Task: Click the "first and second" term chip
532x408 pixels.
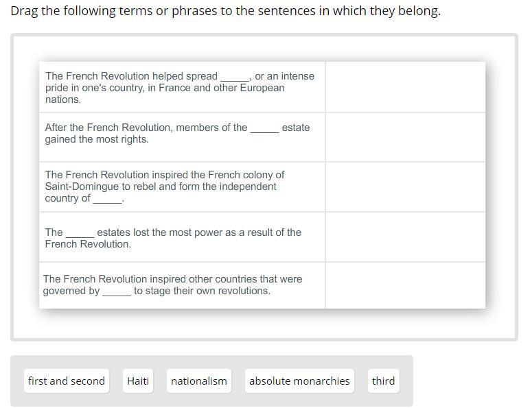Action: coord(67,381)
